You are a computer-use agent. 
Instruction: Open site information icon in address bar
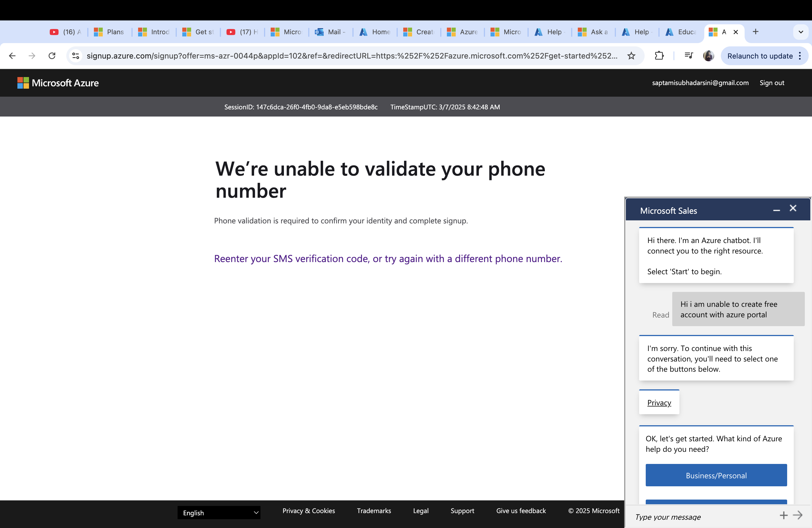pos(76,56)
